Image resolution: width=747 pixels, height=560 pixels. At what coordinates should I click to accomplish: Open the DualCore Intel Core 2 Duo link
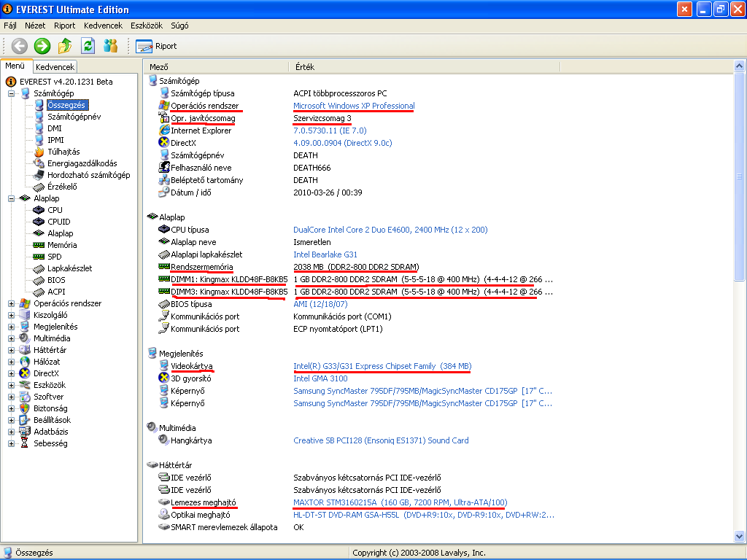390,230
